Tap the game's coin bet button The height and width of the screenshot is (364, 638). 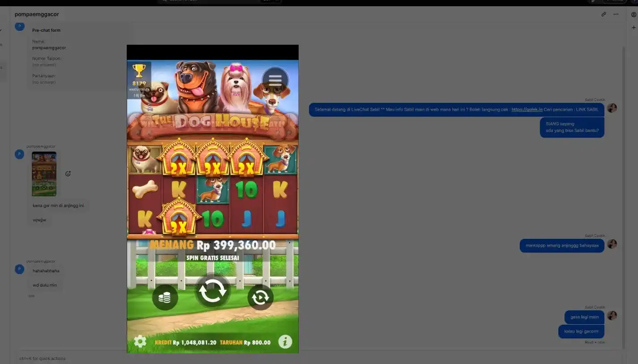[165, 297]
